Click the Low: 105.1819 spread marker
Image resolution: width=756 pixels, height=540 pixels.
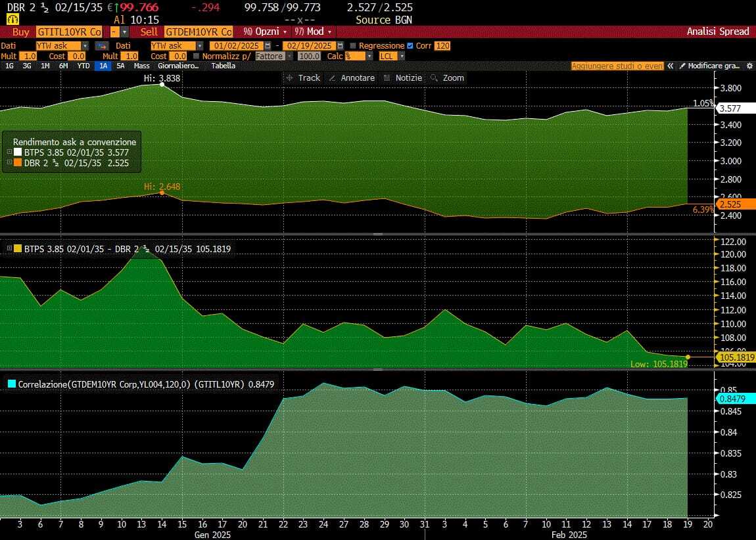[x=688, y=357]
